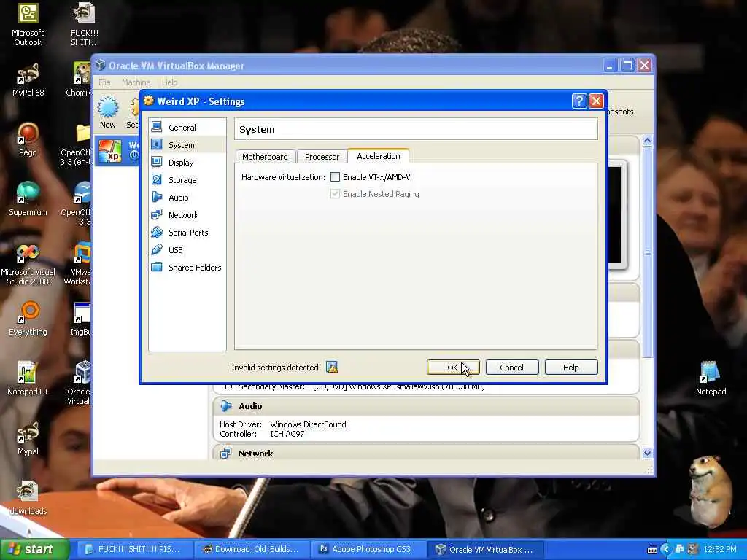Click the settings dialog question mark help button
This screenshot has height=560, width=747.
tap(578, 101)
